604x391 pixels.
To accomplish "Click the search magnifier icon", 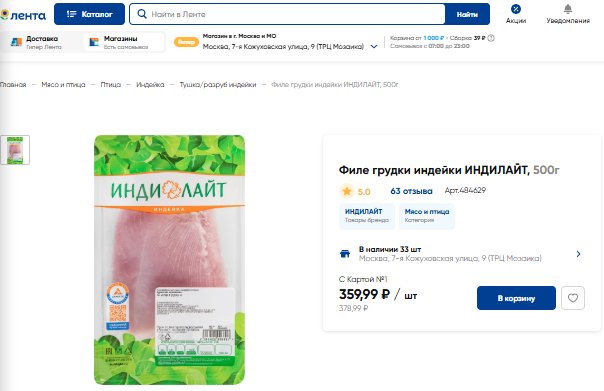I will (142, 14).
